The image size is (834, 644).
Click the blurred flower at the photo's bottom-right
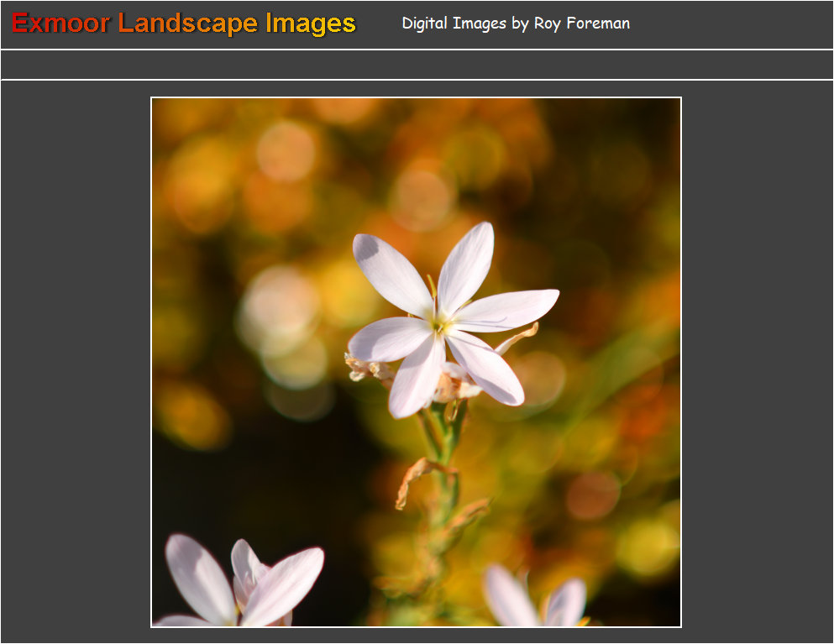pyautogui.click(x=538, y=598)
